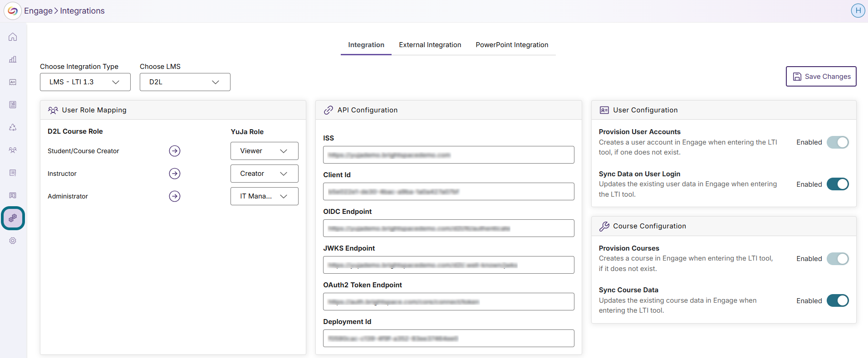Screen dimensions: 868x358
Task: Click the "Sync Data on User Login" heading
Action: (640, 174)
